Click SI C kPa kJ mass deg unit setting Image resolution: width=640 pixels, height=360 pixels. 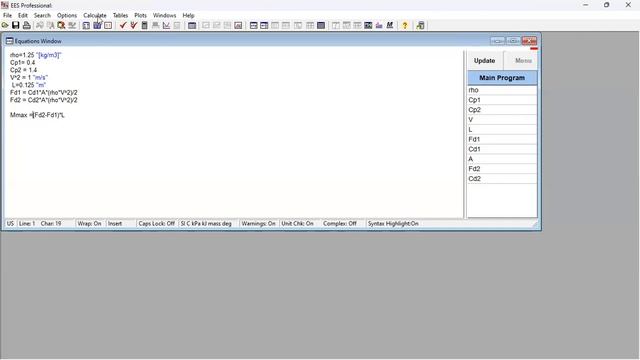click(206, 224)
